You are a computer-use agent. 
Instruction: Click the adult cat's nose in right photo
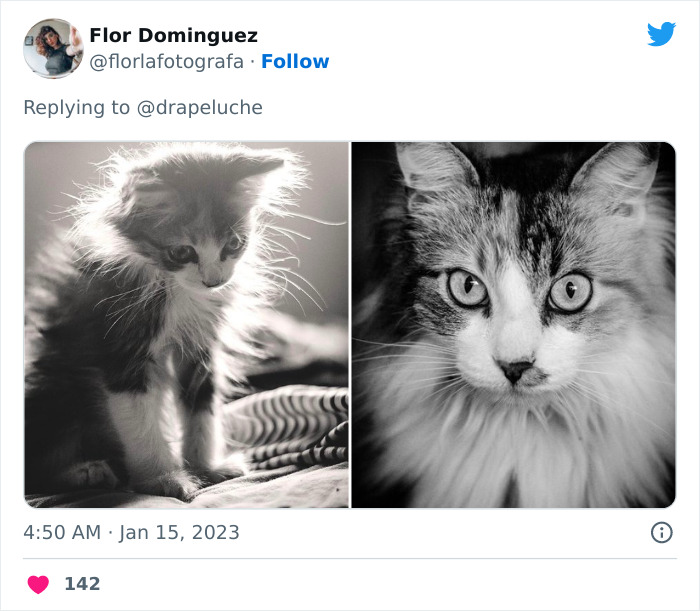point(516,372)
